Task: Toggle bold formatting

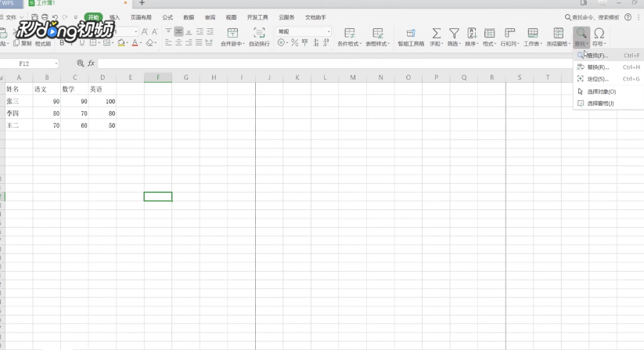Action: coord(62,43)
